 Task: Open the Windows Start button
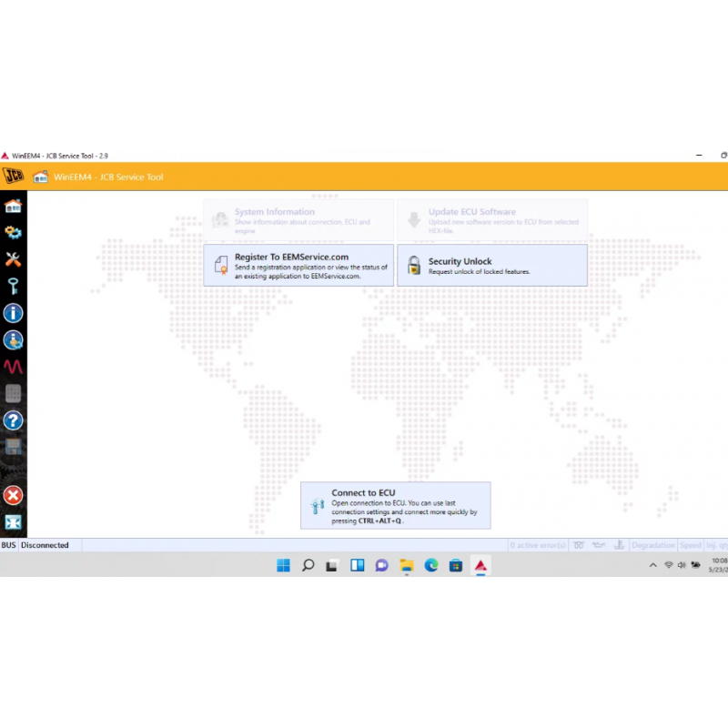[x=283, y=565]
